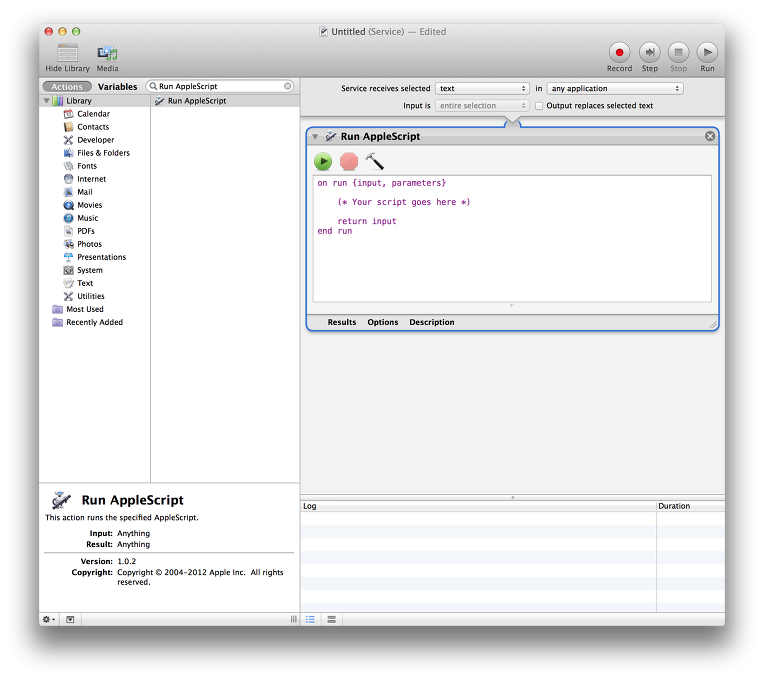764x680 pixels.
Task: Run the workflow from the toolbar
Action: (707, 52)
